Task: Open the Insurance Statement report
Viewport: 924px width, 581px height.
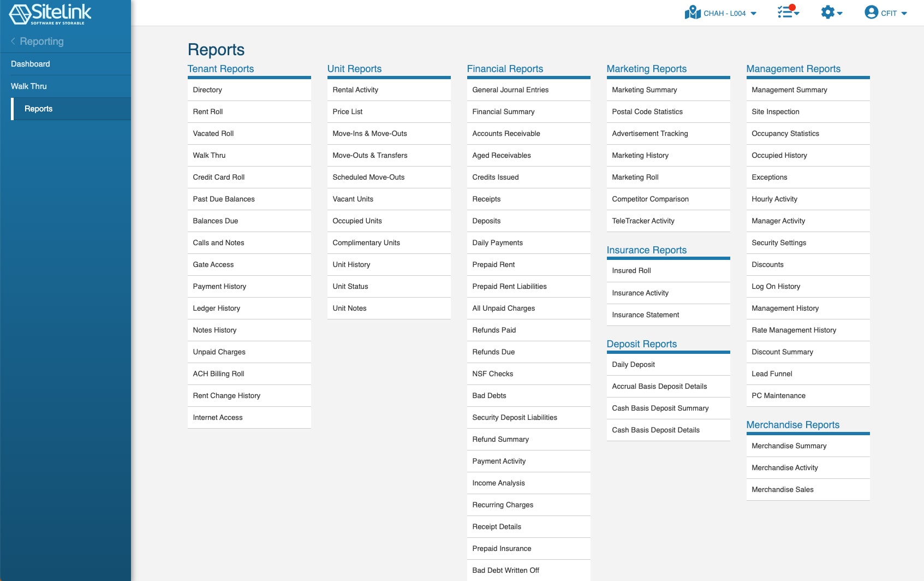Action: pyautogui.click(x=645, y=315)
